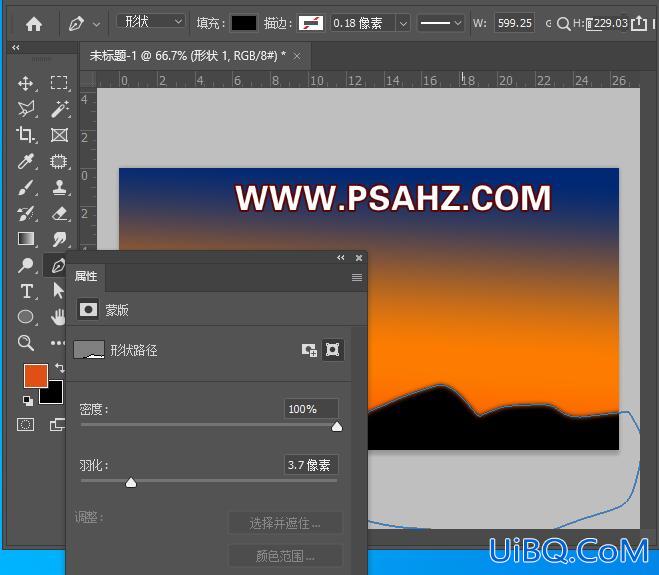Viewport: 659px width, 575px height.
Task: Swap foreground and background colors
Action: 60,368
